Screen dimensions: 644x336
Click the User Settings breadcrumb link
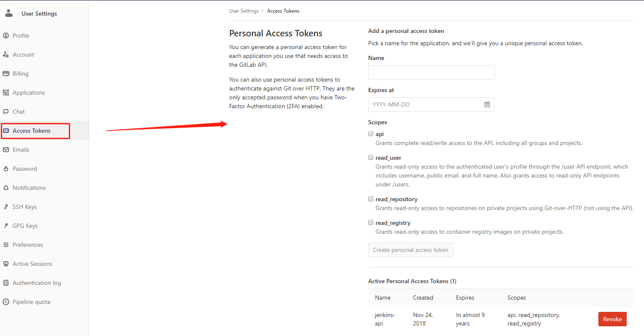pos(244,11)
